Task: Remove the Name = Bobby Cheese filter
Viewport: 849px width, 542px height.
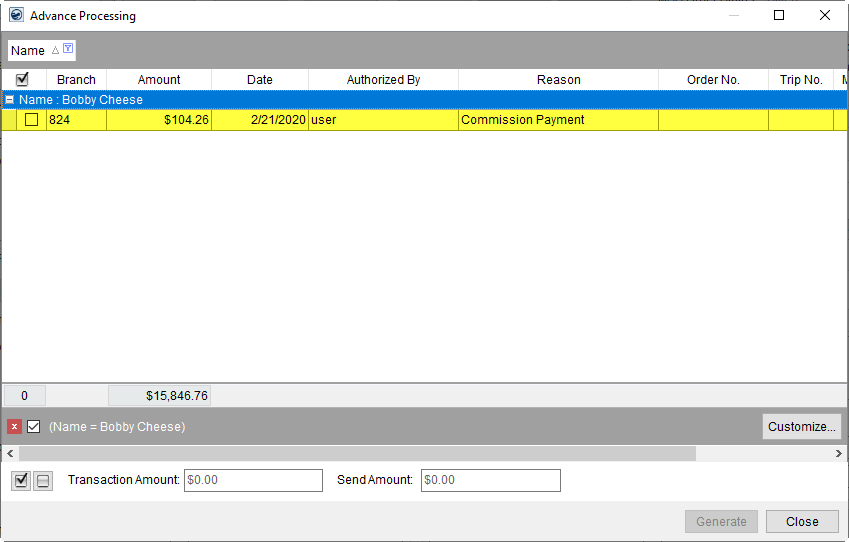Action: coord(14,427)
